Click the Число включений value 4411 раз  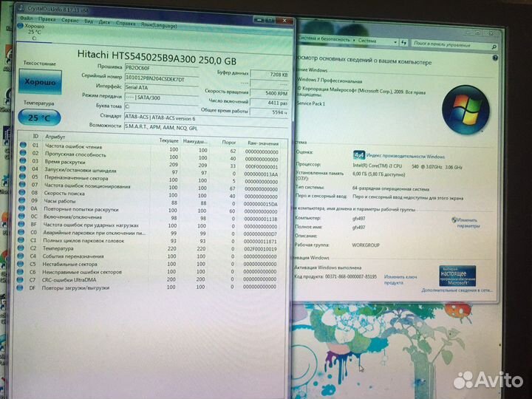coord(270,102)
